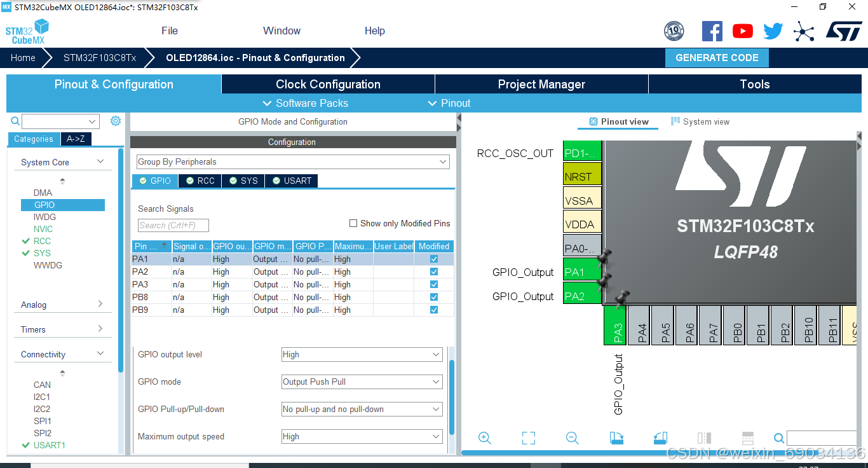Open the peripheral search combo box

tap(60, 121)
